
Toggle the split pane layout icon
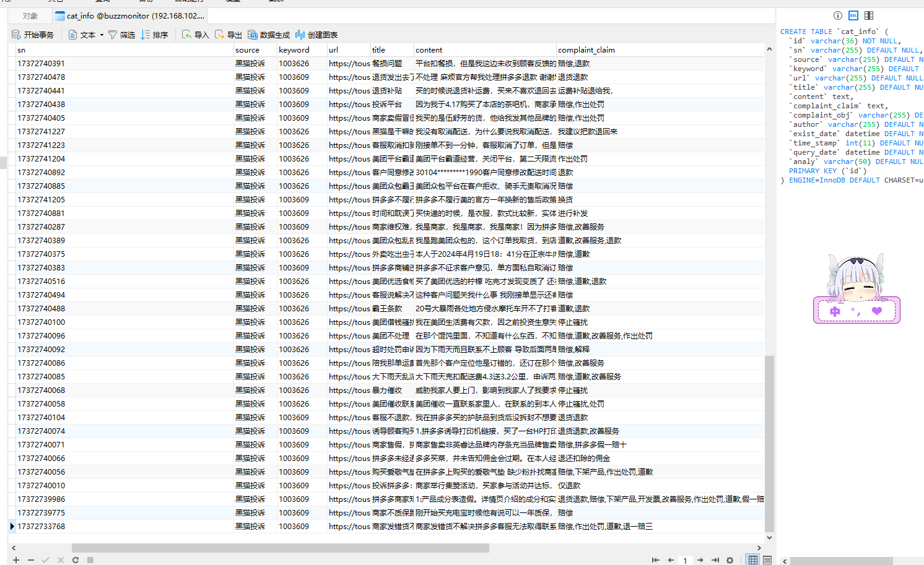pyautogui.click(x=869, y=15)
